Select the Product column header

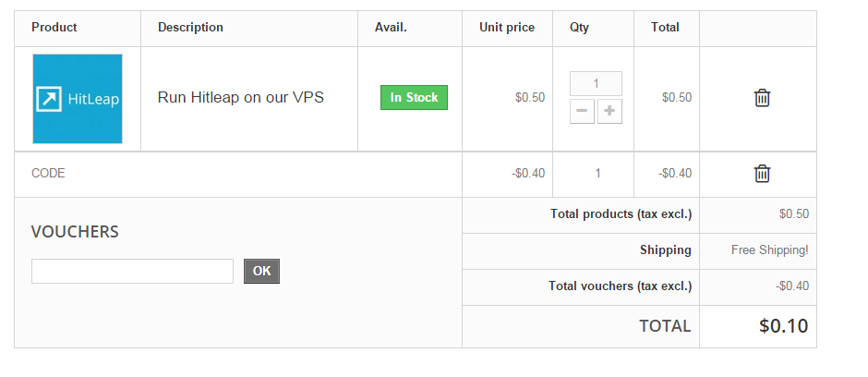pyautogui.click(x=54, y=27)
